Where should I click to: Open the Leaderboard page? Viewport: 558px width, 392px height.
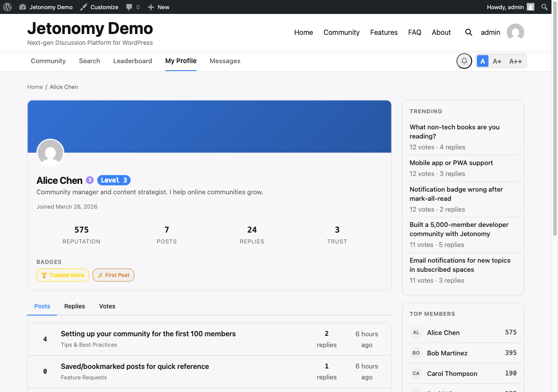pyautogui.click(x=133, y=61)
